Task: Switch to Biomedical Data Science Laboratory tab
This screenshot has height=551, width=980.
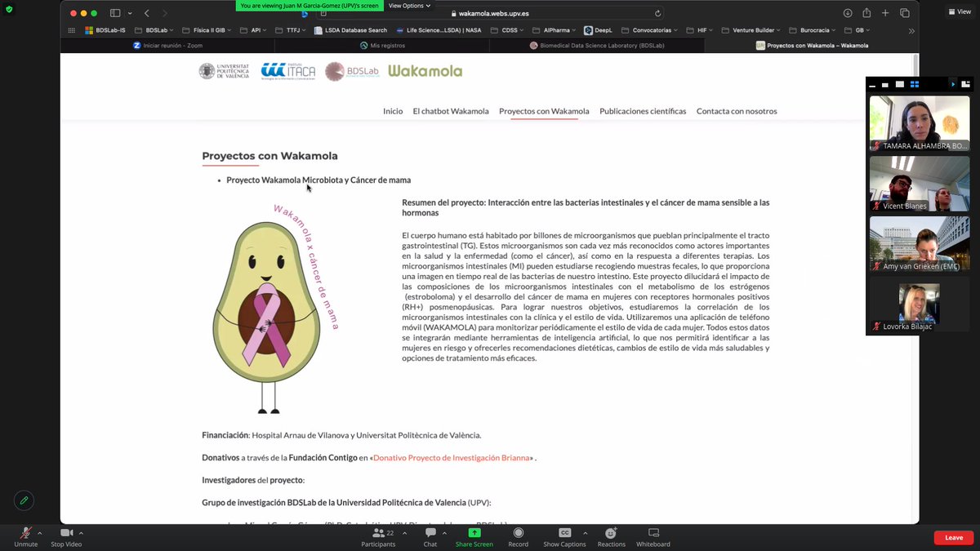Action: (597, 45)
